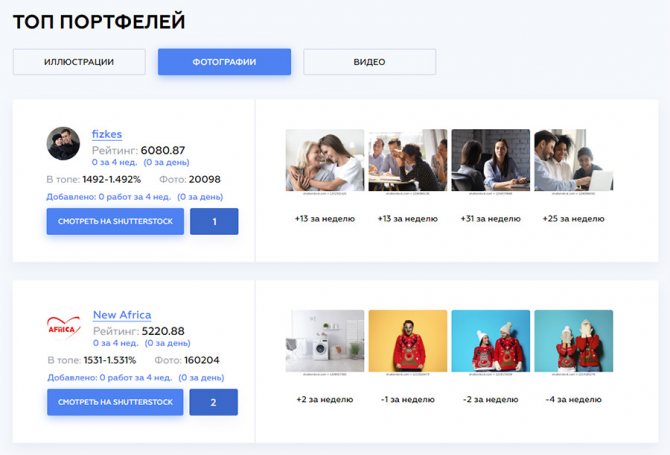The image size is (670, 455).
Task: Click the New Africa heart logo
Action: [64, 328]
